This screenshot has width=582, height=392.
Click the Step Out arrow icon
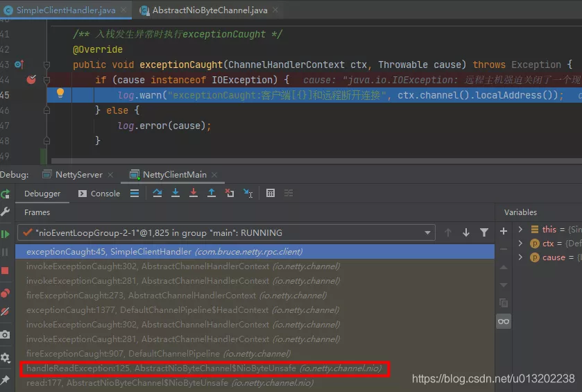pos(212,194)
